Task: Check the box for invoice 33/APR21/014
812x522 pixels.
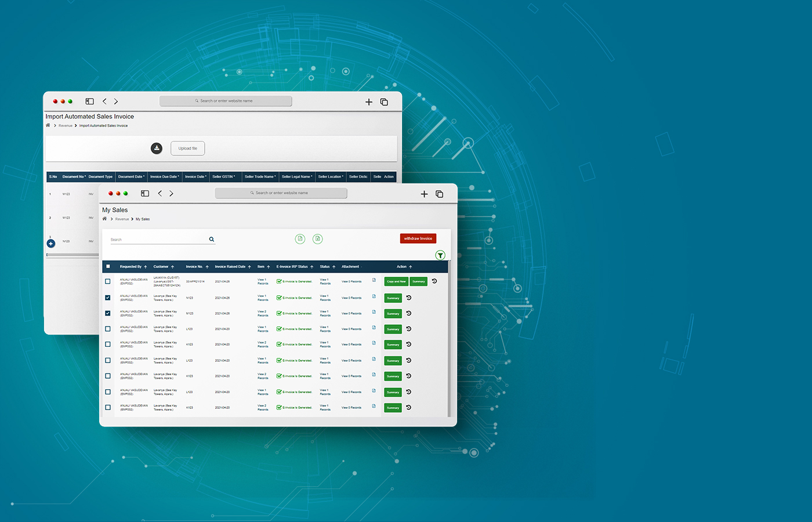Action: (x=108, y=281)
